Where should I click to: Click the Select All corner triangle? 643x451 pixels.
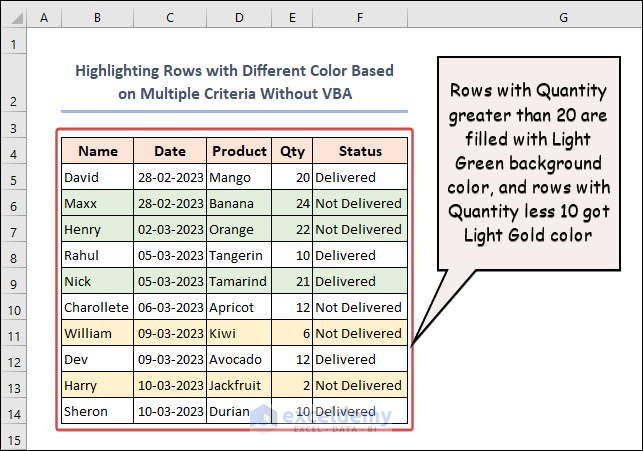(16, 18)
